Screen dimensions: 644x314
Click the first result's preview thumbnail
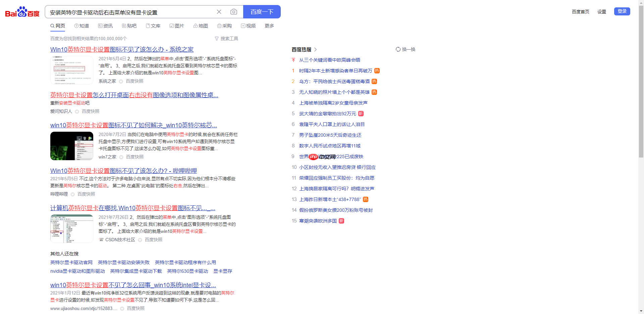click(71, 70)
